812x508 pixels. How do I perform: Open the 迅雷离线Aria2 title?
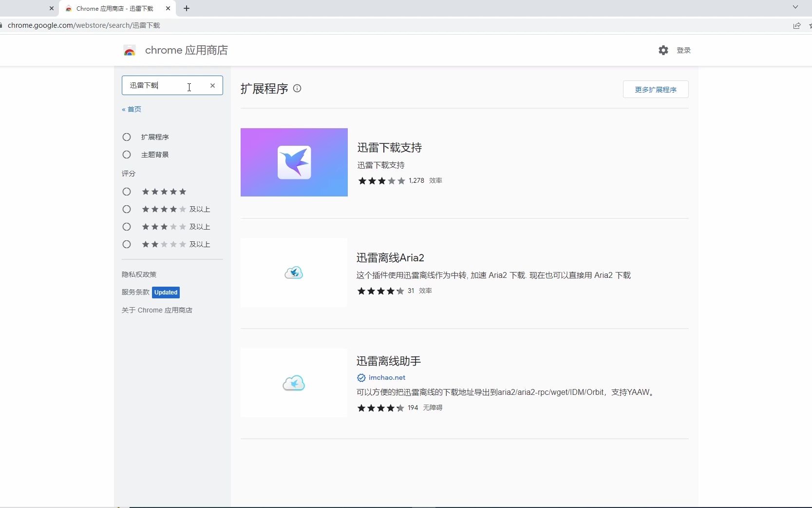(x=390, y=258)
